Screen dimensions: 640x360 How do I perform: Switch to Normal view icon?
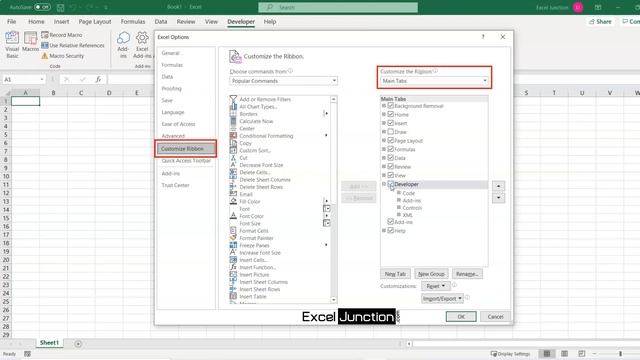(x=547, y=353)
